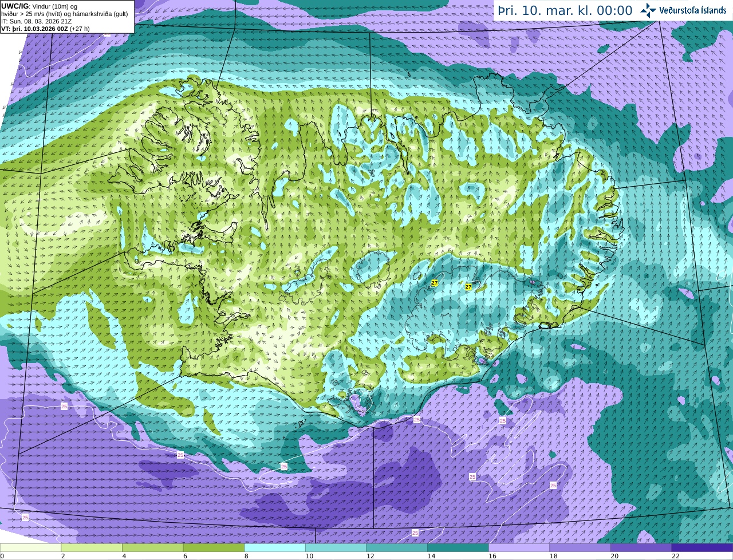733x560 pixels.
Task: Select the palest yellow 0–2 m/s legend swatch
Action: [x=30, y=548]
